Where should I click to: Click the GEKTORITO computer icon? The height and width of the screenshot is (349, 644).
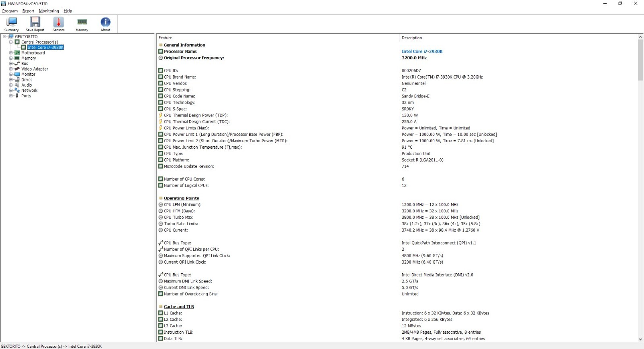coord(11,37)
